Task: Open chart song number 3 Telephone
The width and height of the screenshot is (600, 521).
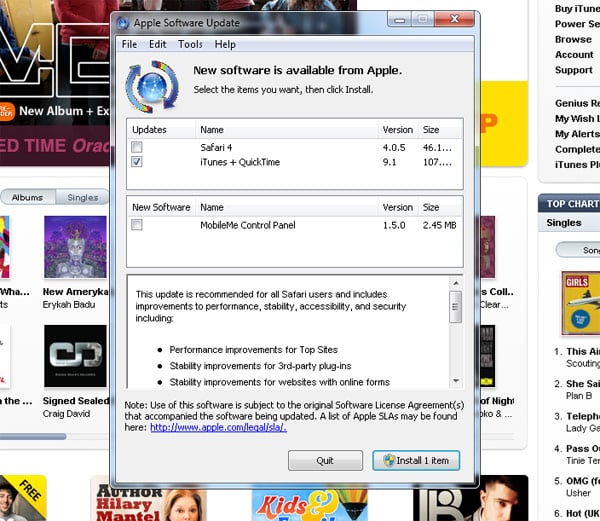Action: pyautogui.click(x=583, y=416)
